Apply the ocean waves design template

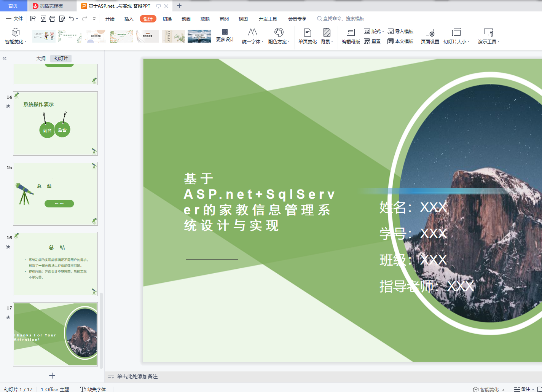point(199,36)
